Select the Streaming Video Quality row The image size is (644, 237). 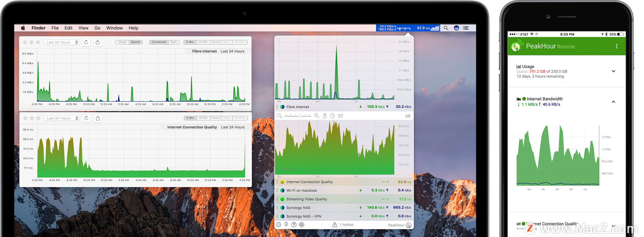click(344, 199)
